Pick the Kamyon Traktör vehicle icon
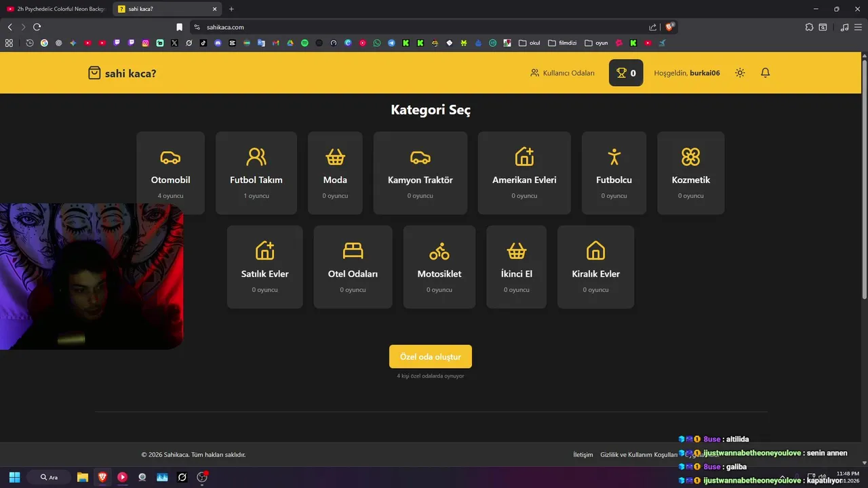The image size is (868, 488). tap(420, 157)
